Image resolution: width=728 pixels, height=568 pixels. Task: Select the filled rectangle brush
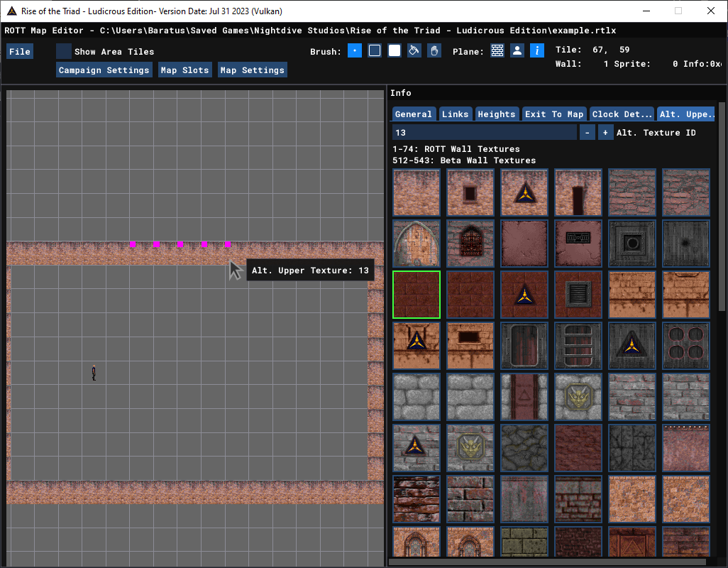pyautogui.click(x=395, y=50)
